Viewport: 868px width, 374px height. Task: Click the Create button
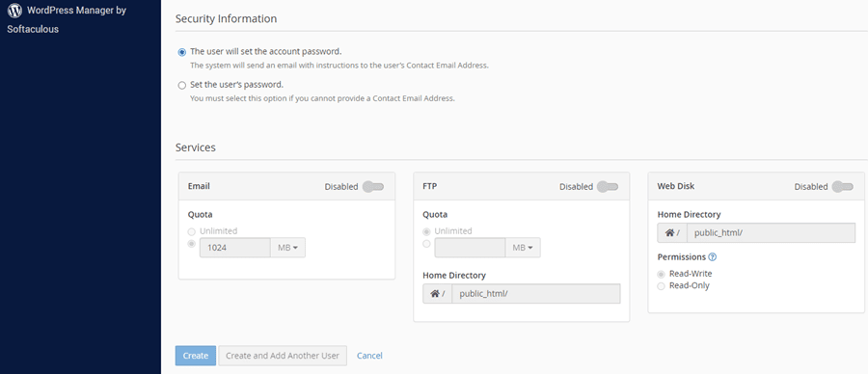[x=196, y=356]
